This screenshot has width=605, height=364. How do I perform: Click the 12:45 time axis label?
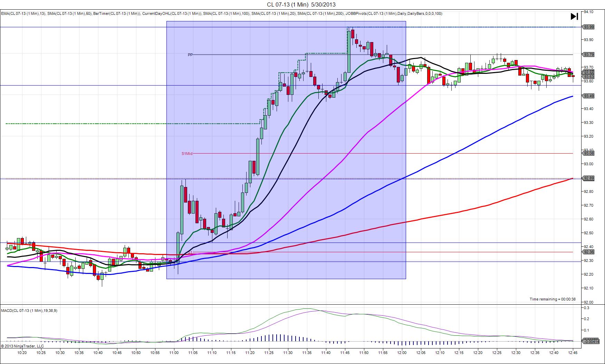click(573, 353)
